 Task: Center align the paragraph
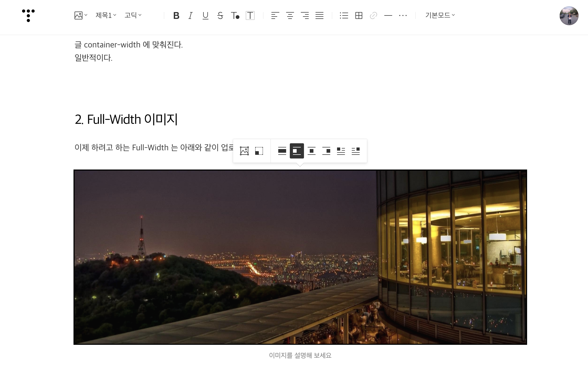(290, 16)
